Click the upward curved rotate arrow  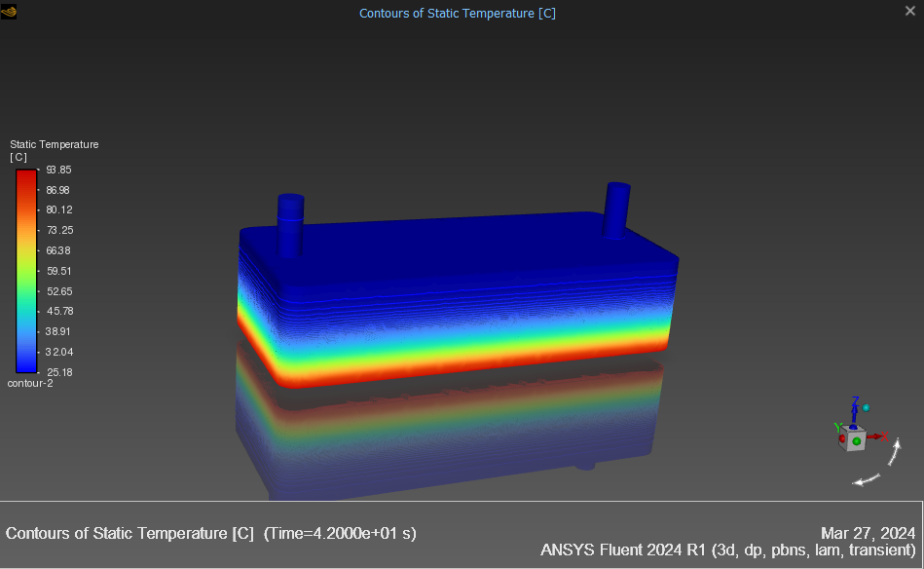coord(895,453)
